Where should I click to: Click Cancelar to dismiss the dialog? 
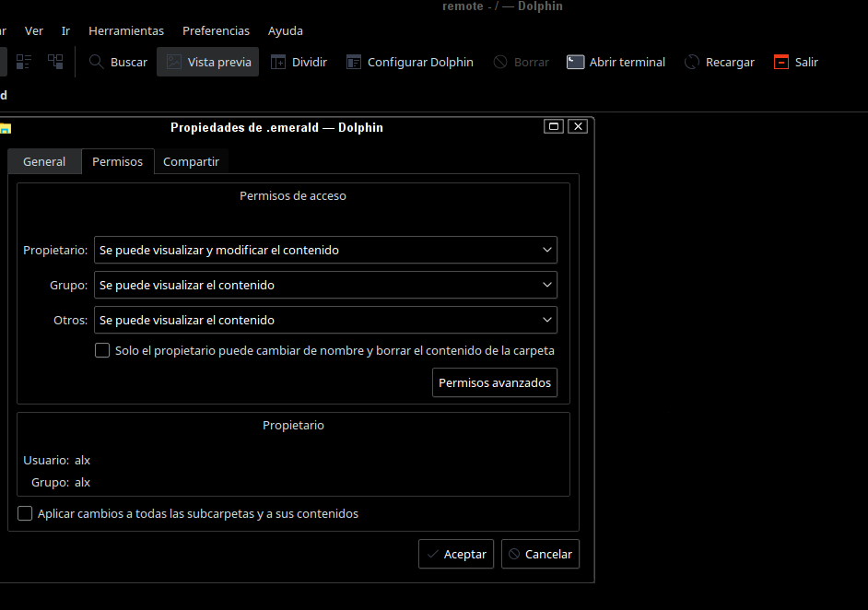540,554
